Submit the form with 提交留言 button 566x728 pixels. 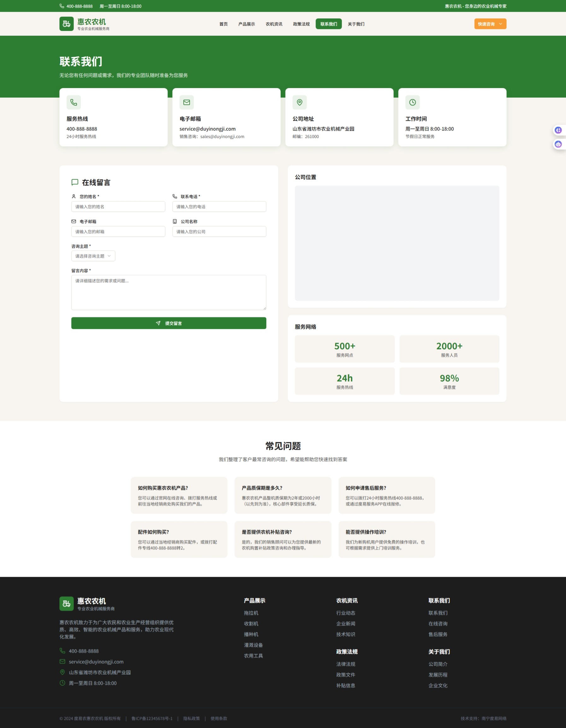pyautogui.click(x=168, y=323)
